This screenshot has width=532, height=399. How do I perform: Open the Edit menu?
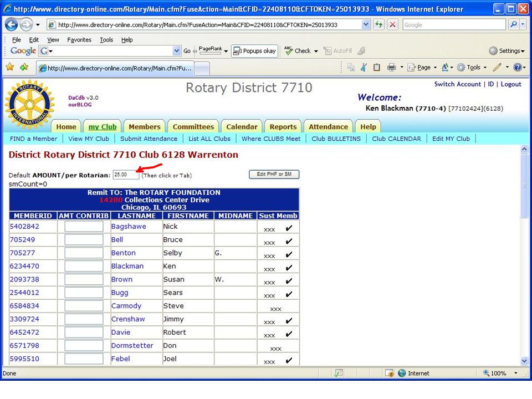click(x=34, y=40)
